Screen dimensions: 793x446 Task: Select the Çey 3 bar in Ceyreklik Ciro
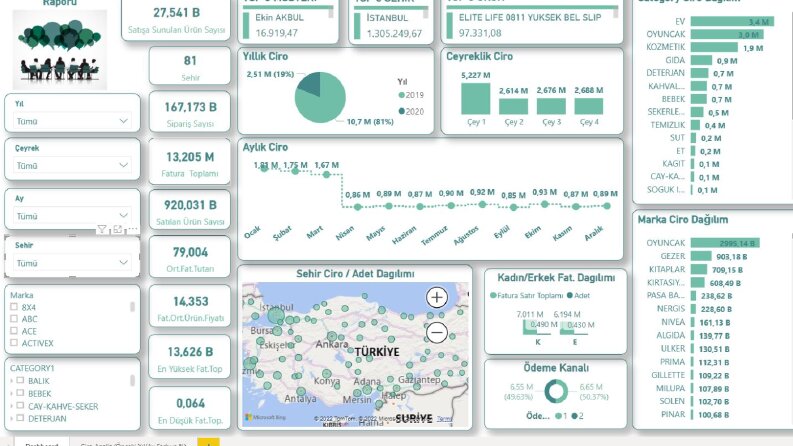pos(551,106)
